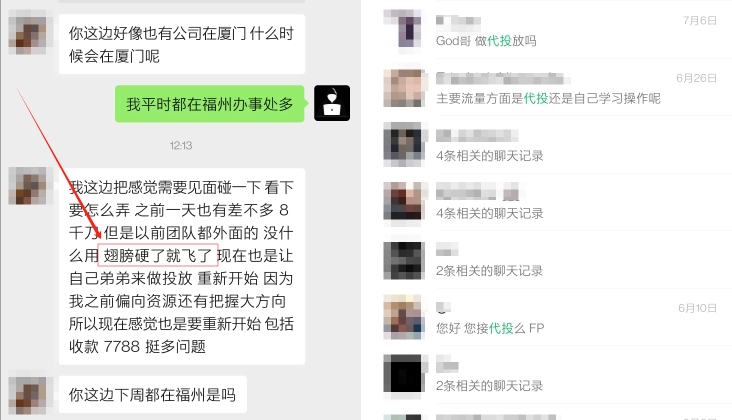Select message '你这边下周都在福州是吗'
Screen dimensions: 732x420
(153, 395)
